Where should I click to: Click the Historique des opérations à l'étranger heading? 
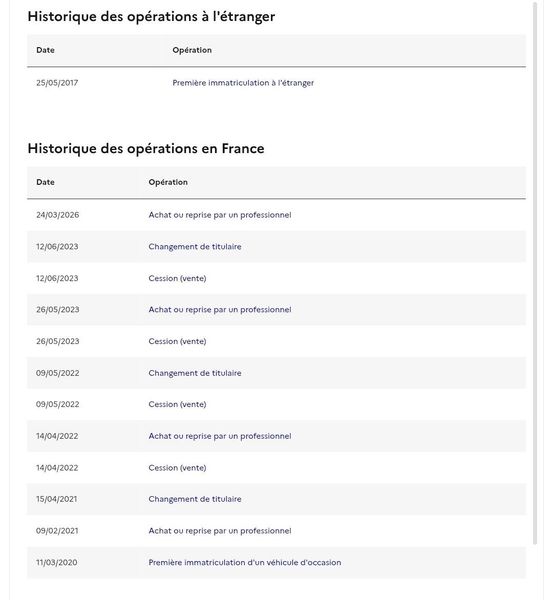point(151,17)
